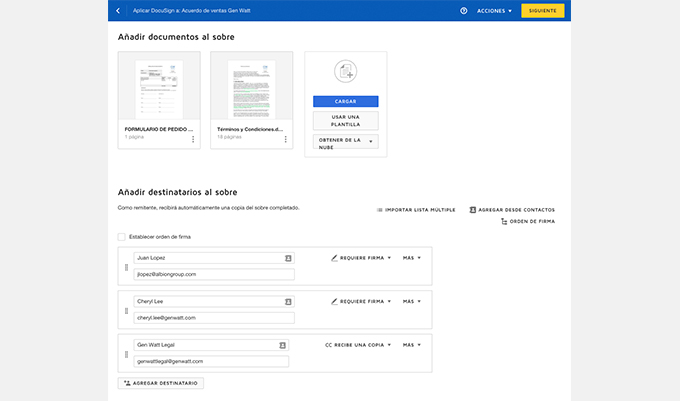Click the SIGUIENTE button
This screenshot has width=680, height=401.
(x=542, y=11)
